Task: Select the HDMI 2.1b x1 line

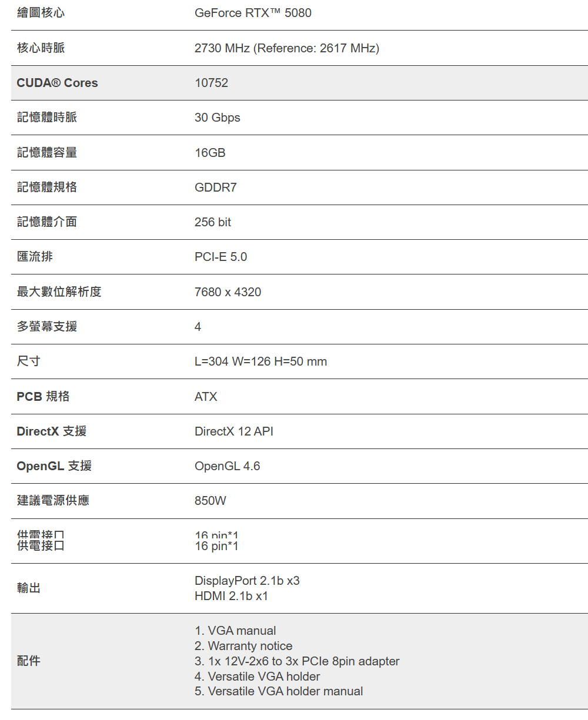Action: [232, 596]
